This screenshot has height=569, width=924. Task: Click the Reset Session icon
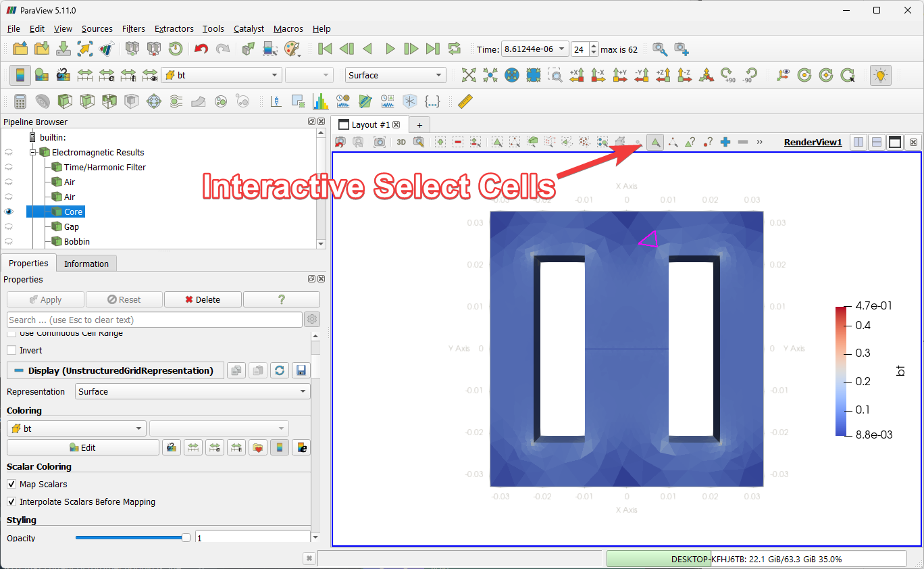[176, 49]
